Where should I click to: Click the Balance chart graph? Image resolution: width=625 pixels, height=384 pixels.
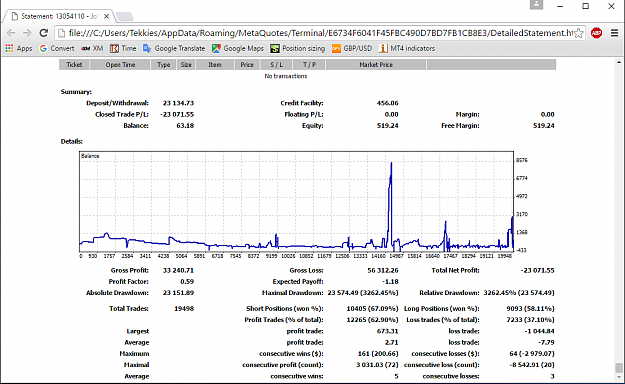pos(297,201)
